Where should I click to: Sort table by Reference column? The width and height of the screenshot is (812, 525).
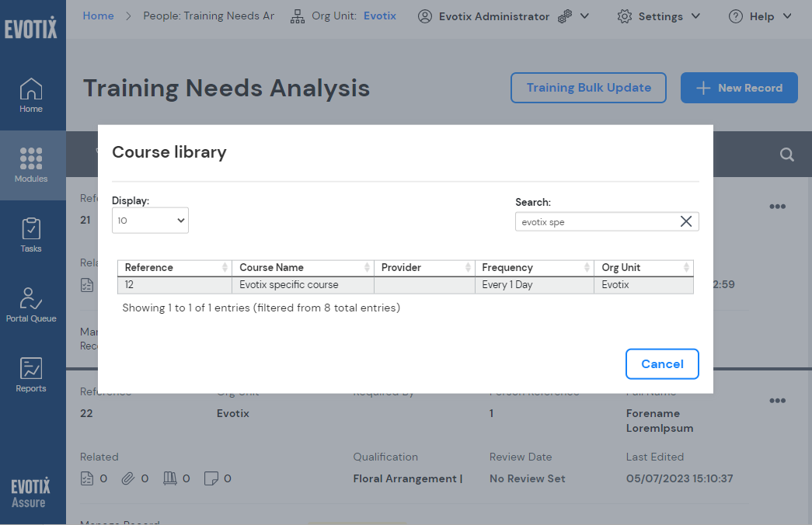click(x=175, y=268)
